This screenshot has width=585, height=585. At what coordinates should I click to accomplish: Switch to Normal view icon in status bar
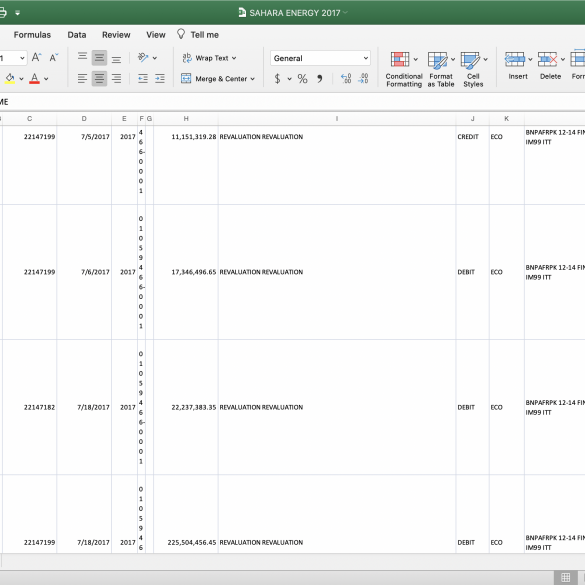(565, 577)
